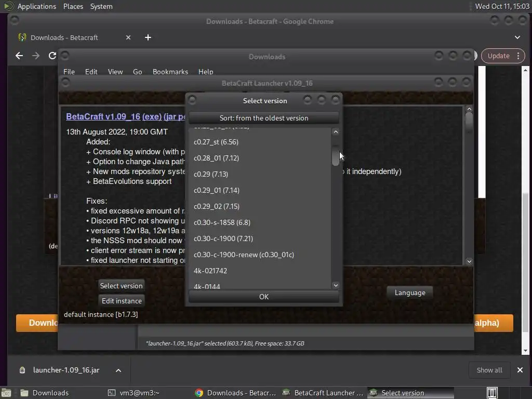Screen dimensions: 532x399
Task: Switch to BetaCraft Launcher taskbar item
Action: pyautogui.click(x=323, y=393)
